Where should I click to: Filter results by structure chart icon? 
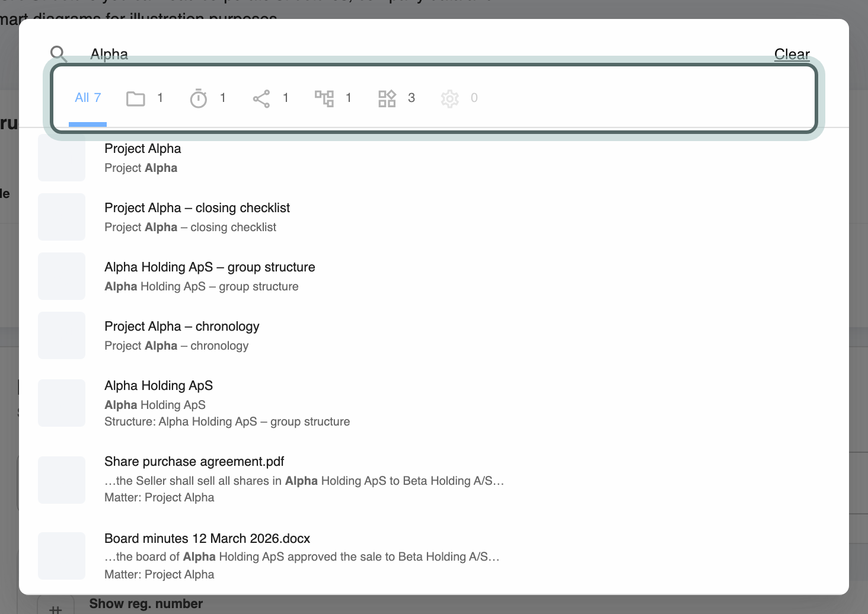333,98
